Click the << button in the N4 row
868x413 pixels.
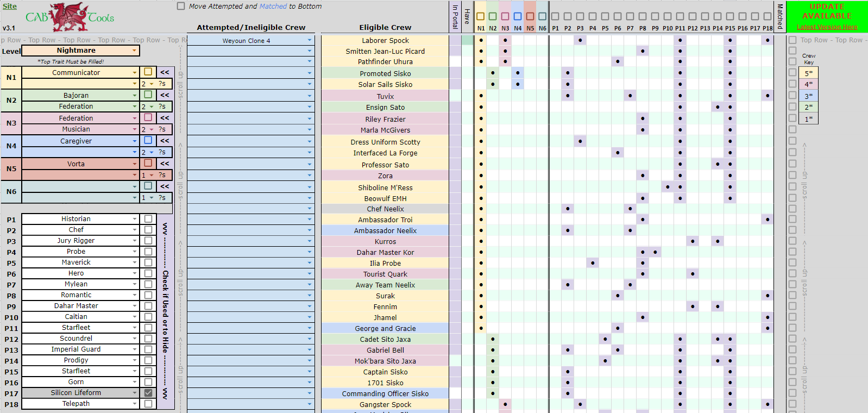[x=165, y=141]
